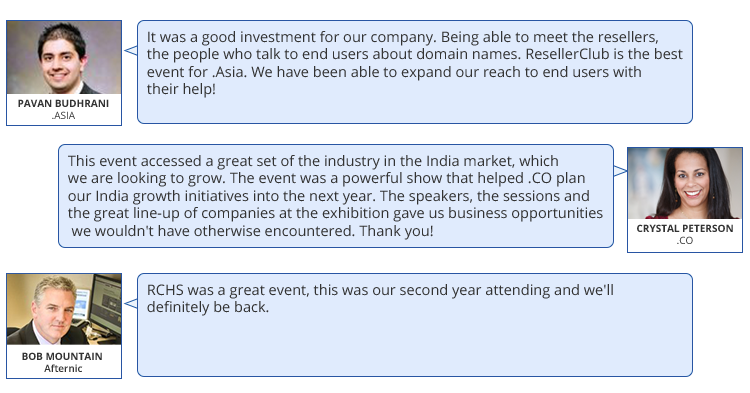Click the testimonial about good investment
The height and width of the screenshot is (393, 750).
coord(415,72)
